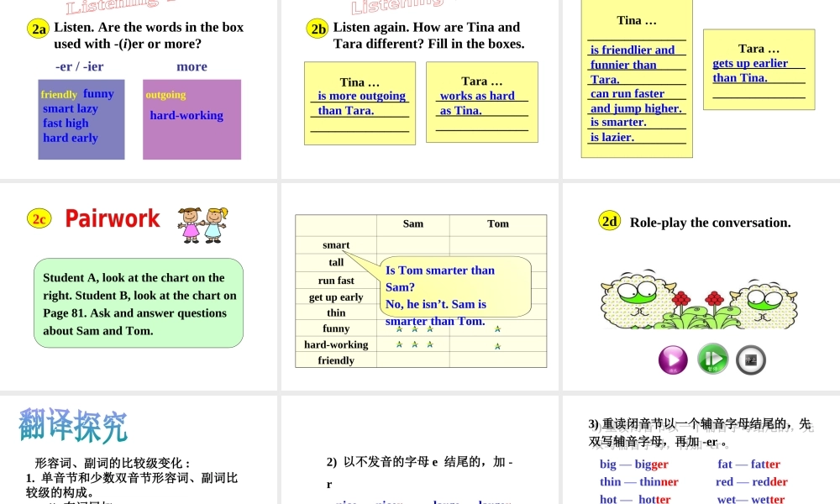Click 'smart lazy' in the blue box

(71, 108)
